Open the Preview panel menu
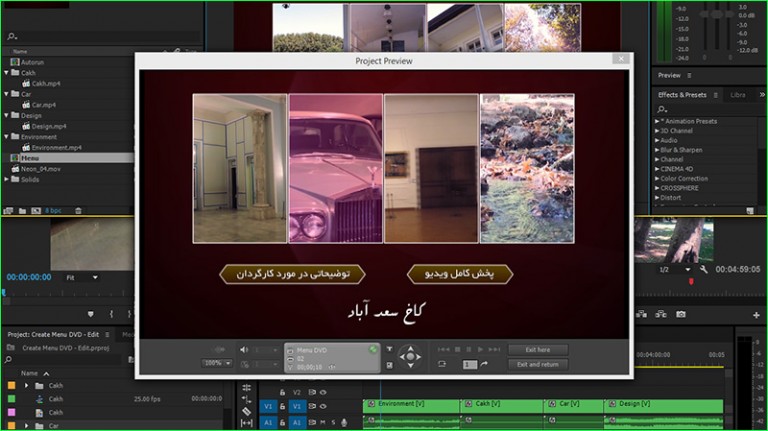The height and width of the screenshot is (431, 768). click(x=689, y=75)
